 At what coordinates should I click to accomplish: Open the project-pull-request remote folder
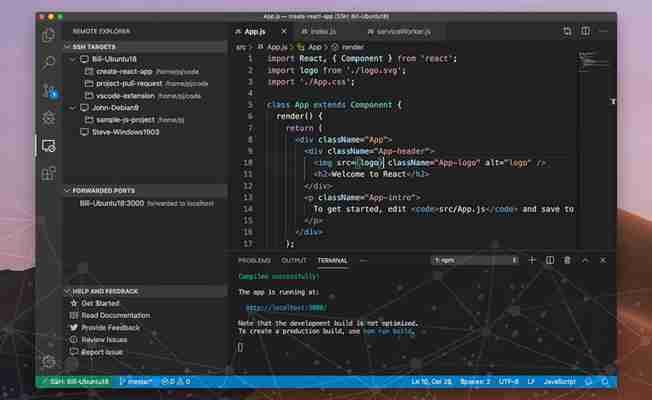tap(145, 84)
